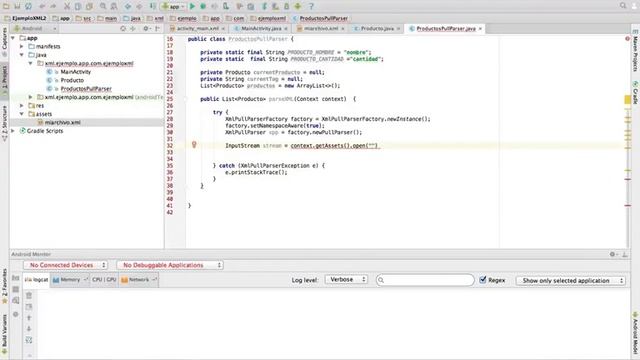Clear logcat with trash icon
Viewport: 640px width, 360px height.
tap(29, 295)
